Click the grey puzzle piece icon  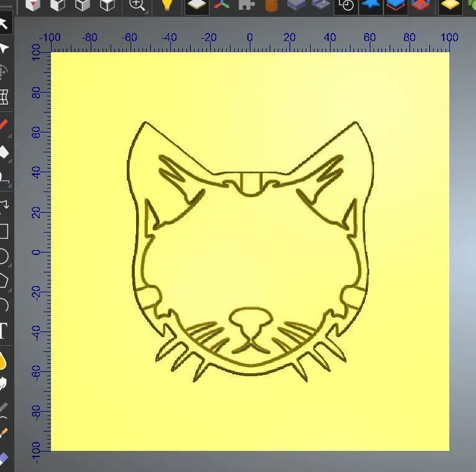click(x=247, y=5)
